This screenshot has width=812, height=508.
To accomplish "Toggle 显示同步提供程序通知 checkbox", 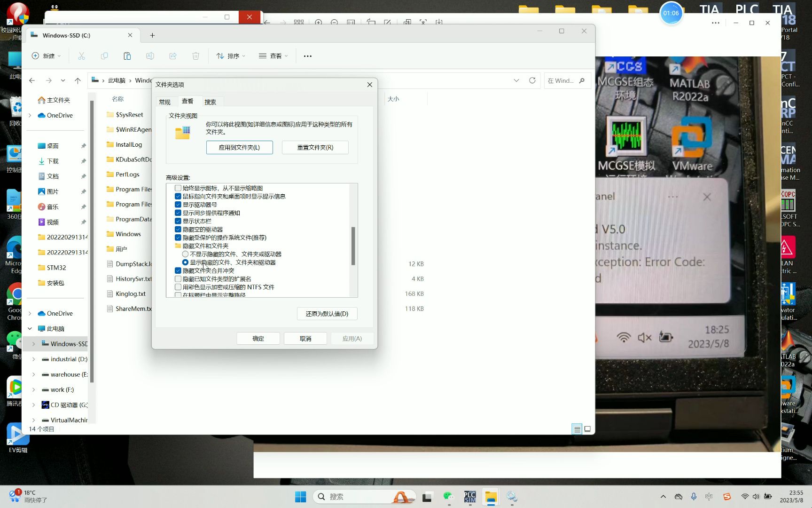I will [178, 213].
